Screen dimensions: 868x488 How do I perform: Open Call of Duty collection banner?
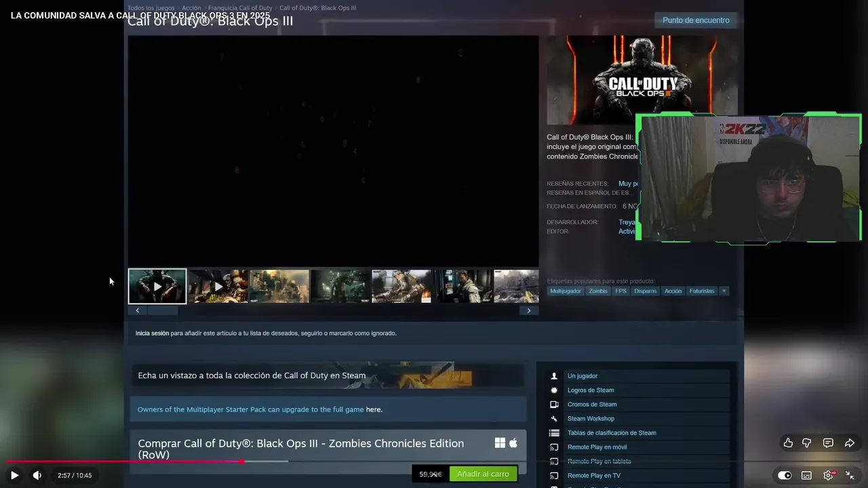point(328,375)
